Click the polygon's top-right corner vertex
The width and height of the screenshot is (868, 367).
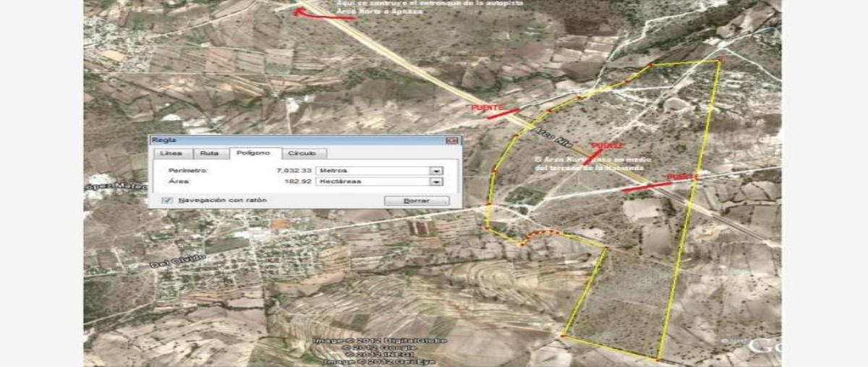click(719, 61)
